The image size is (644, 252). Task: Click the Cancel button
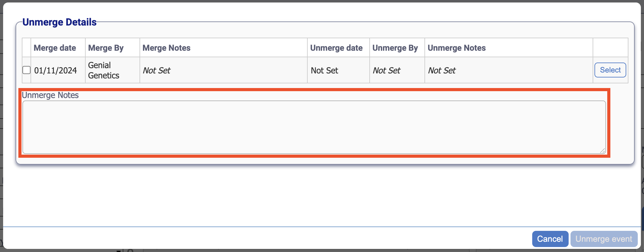coord(550,239)
